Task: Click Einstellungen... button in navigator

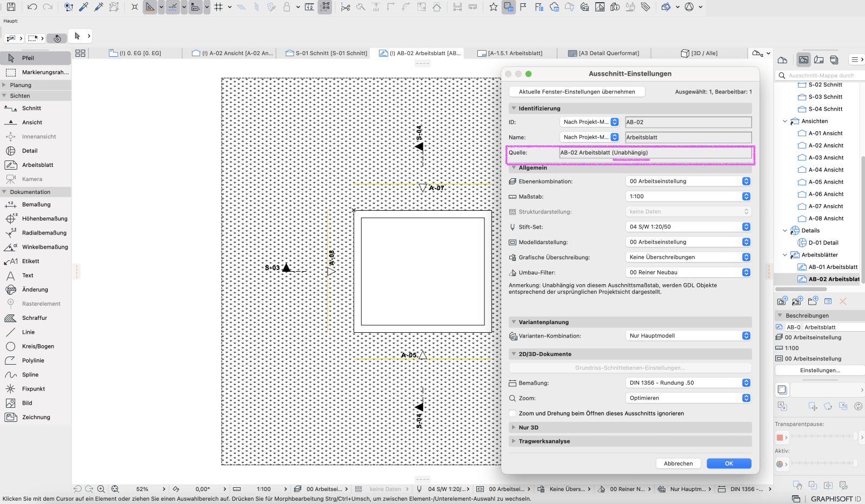Action: coord(820,371)
